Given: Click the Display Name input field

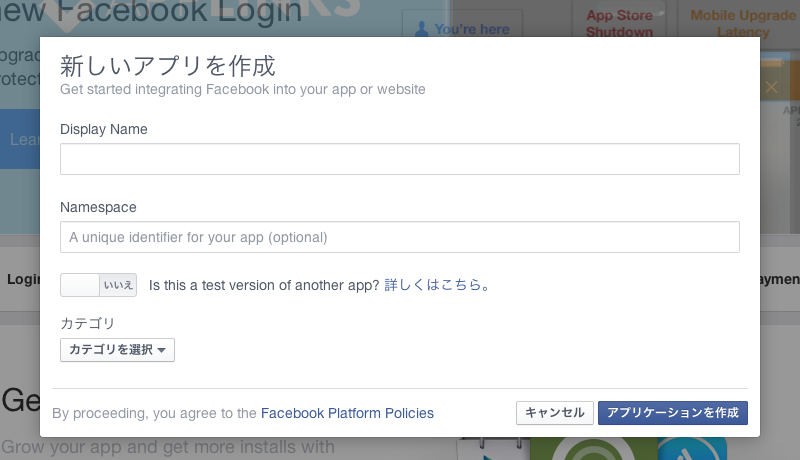Looking at the screenshot, I should click(x=399, y=159).
